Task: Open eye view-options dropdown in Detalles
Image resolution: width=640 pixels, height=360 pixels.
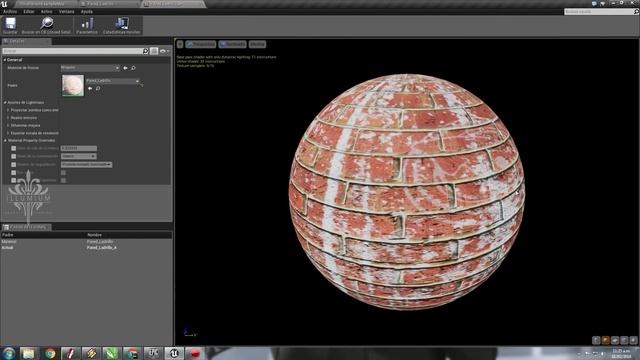Action: coord(164,51)
